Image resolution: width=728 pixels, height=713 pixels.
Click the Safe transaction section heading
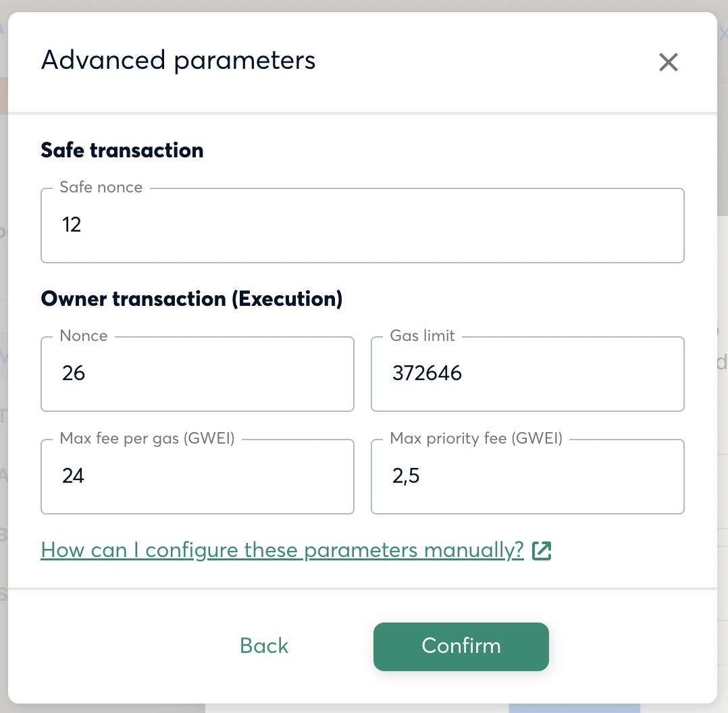pos(122,151)
